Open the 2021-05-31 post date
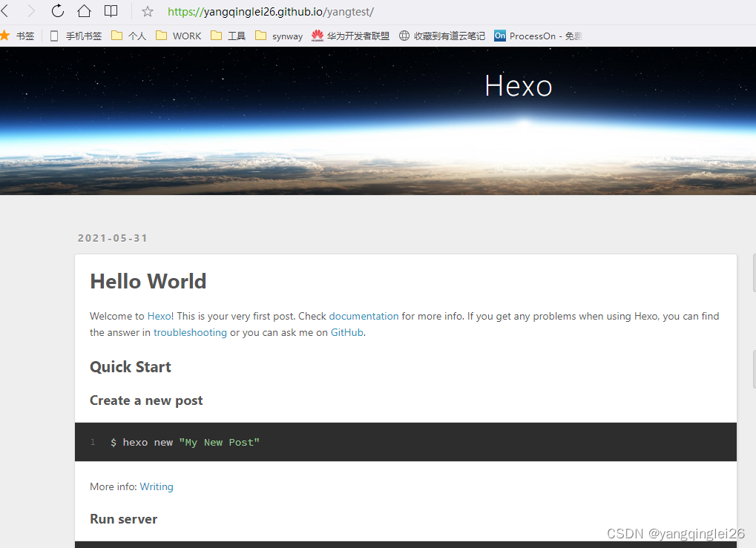 point(112,238)
